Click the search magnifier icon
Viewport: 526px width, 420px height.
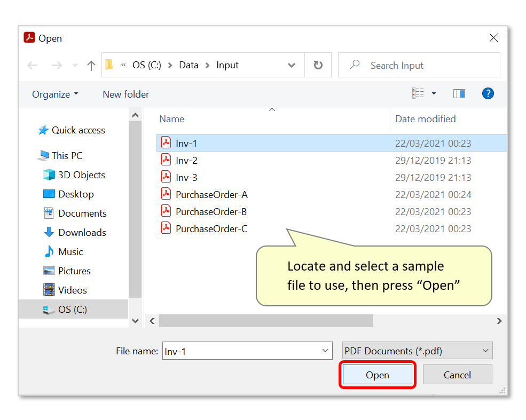click(x=355, y=65)
